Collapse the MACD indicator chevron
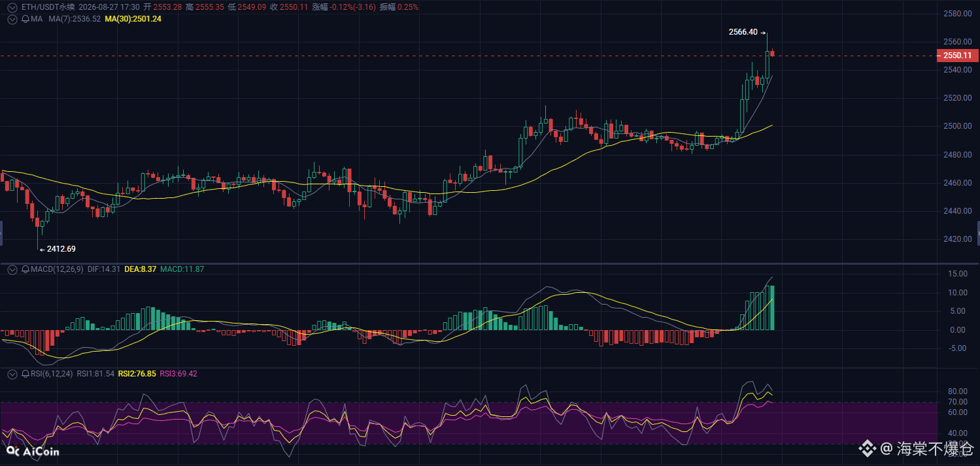This screenshot has width=980, height=466. coord(12,269)
